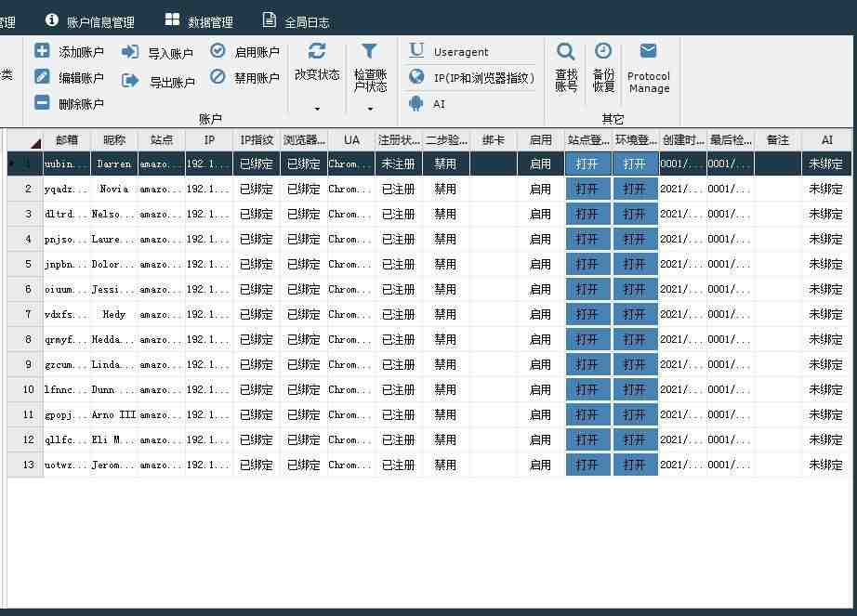Sort by the 昵称 column header
This screenshot has width=857, height=616.
(x=114, y=140)
